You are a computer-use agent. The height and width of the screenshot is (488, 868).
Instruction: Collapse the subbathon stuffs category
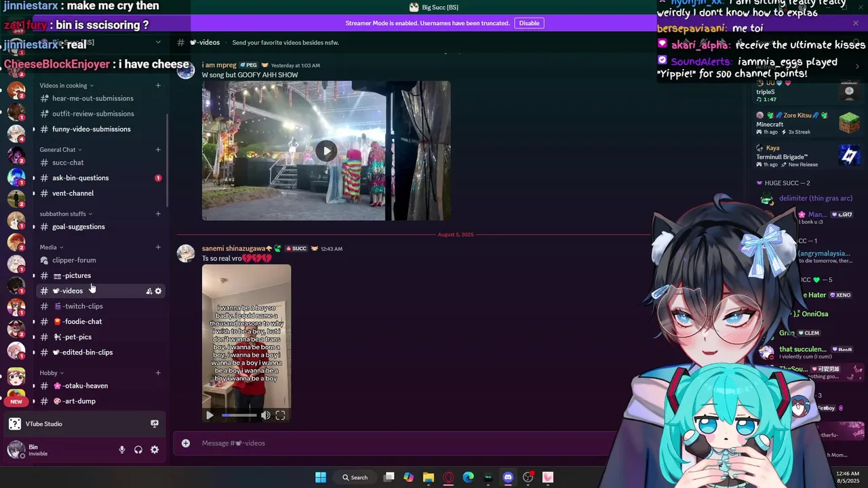tap(66, 214)
